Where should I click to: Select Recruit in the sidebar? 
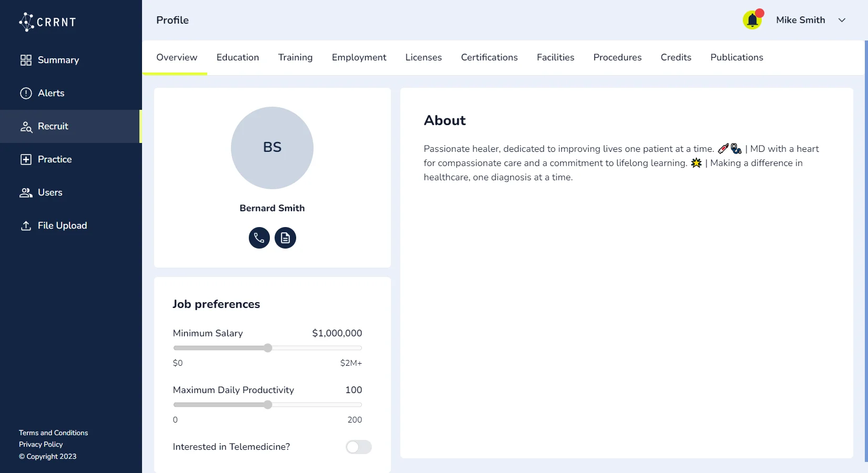pyautogui.click(x=53, y=126)
